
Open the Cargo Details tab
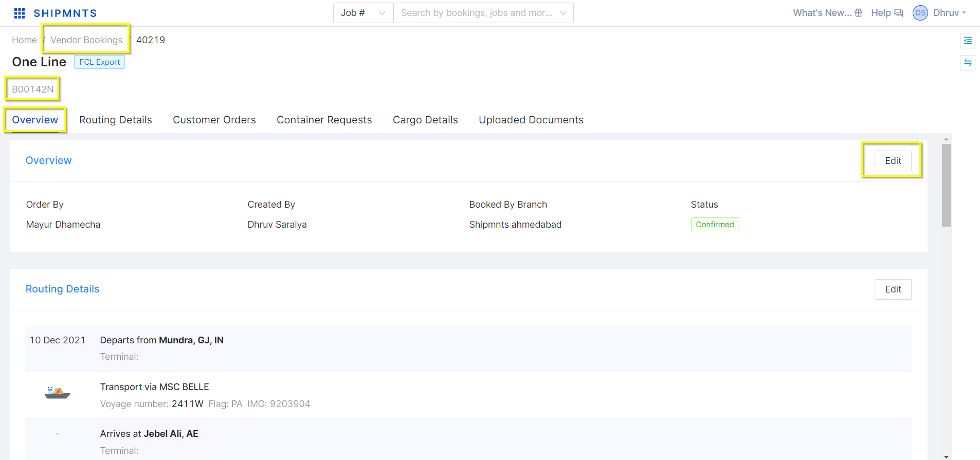click(x=425, y=120)
